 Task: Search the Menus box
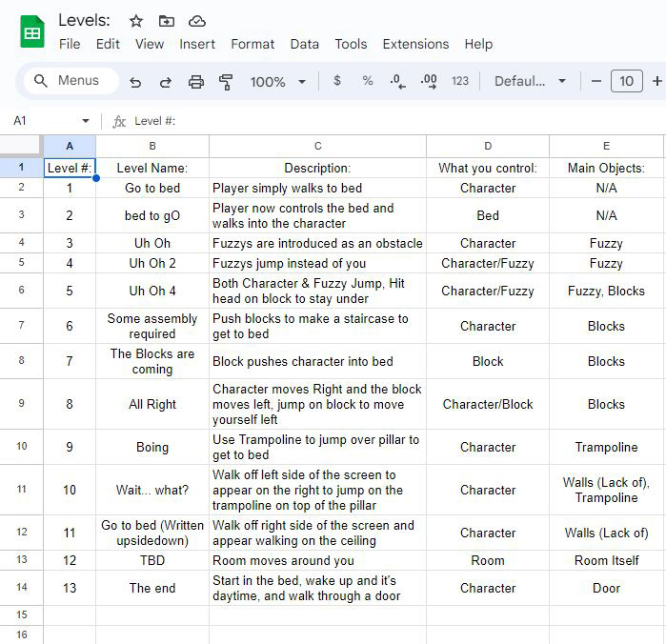(71, 81)
